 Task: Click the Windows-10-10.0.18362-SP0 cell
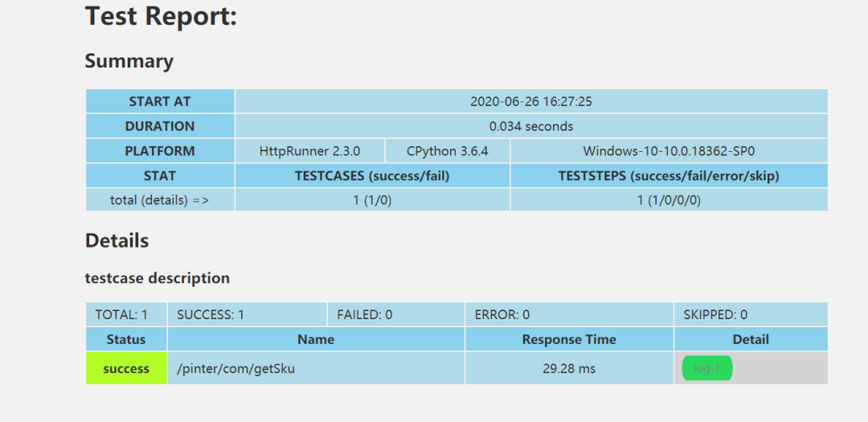tap(669, 150)
